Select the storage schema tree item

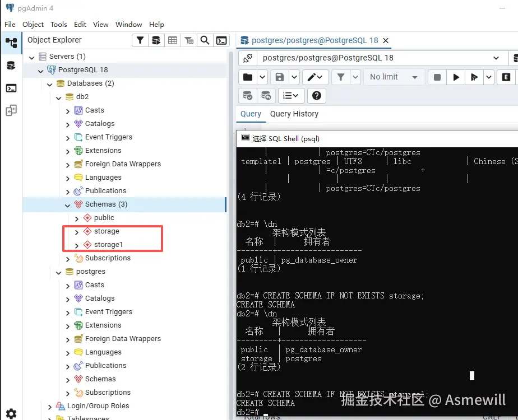[x=107, y=231]
